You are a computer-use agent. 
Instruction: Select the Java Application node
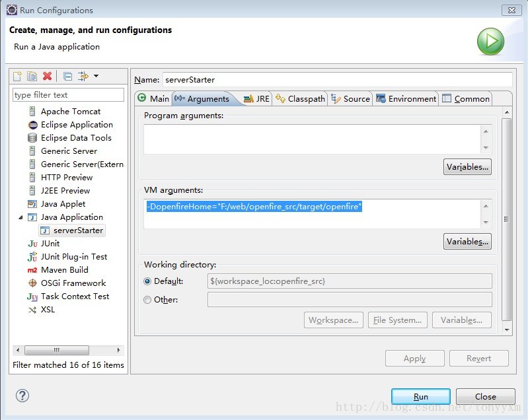72,217
